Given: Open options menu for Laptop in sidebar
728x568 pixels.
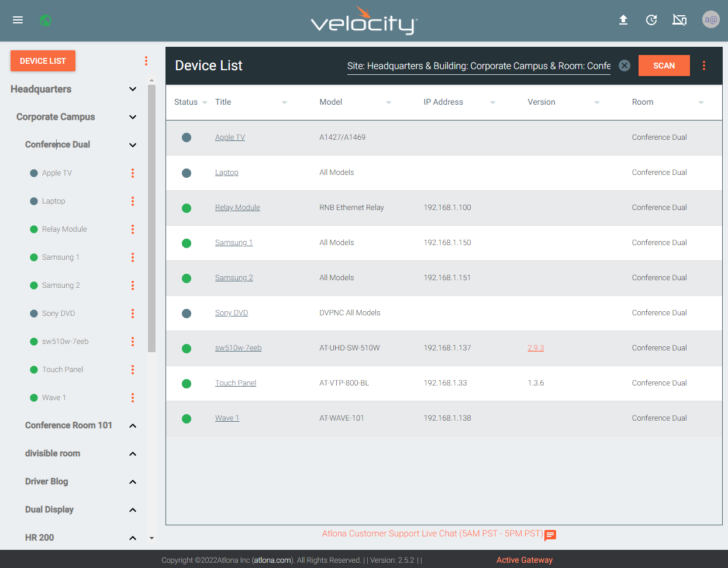Looking at the screenshot, I should pos(133,201).
